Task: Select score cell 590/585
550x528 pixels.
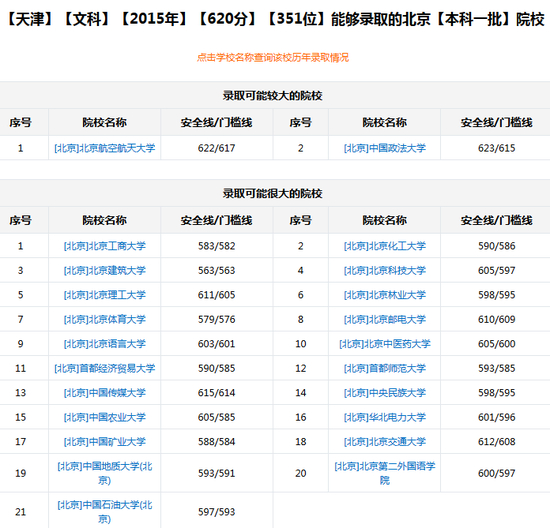Action: 216,368
